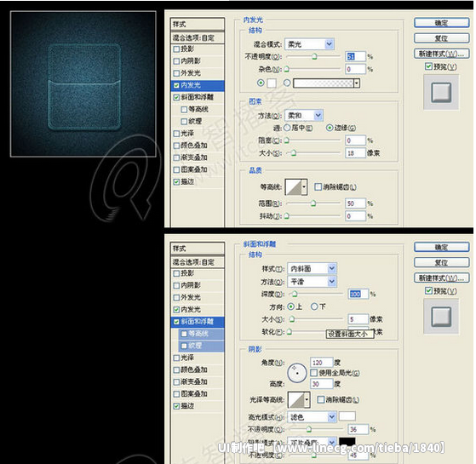
Task: Click Bevel 深度 slider handle
Action: 295,294
